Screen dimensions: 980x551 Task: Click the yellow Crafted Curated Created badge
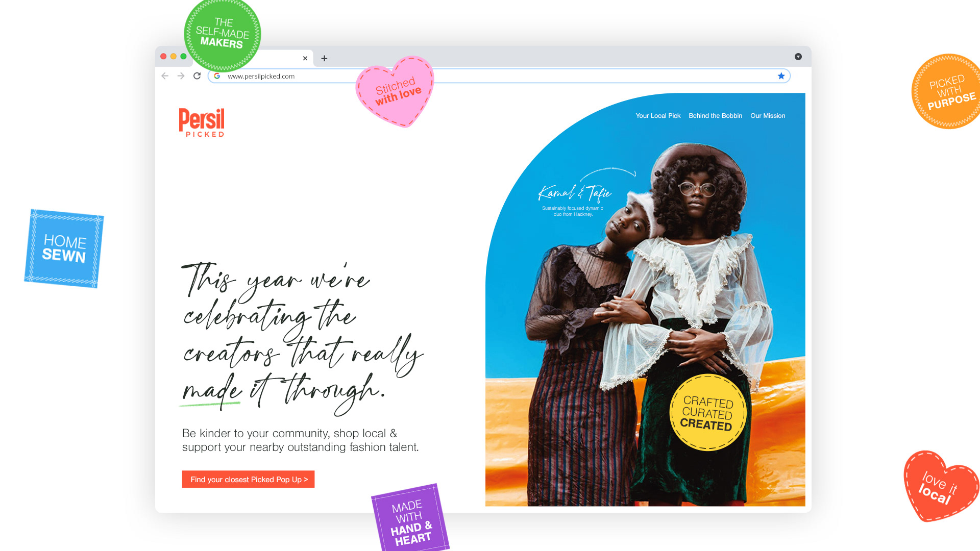tap(707, 412)
